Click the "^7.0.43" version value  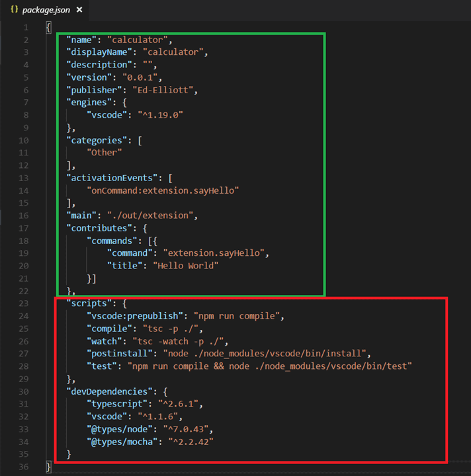(x=185, y=429)
